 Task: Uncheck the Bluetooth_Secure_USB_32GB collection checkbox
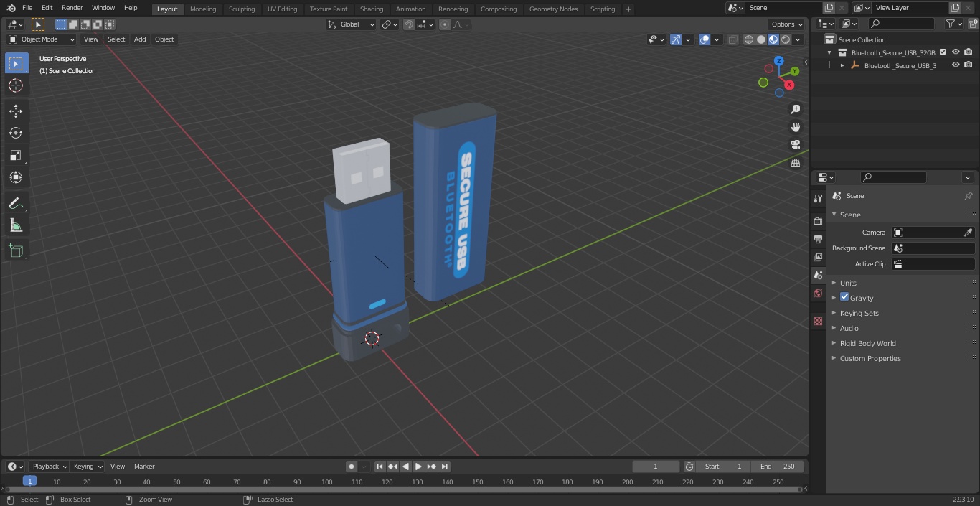coord(943,52)
